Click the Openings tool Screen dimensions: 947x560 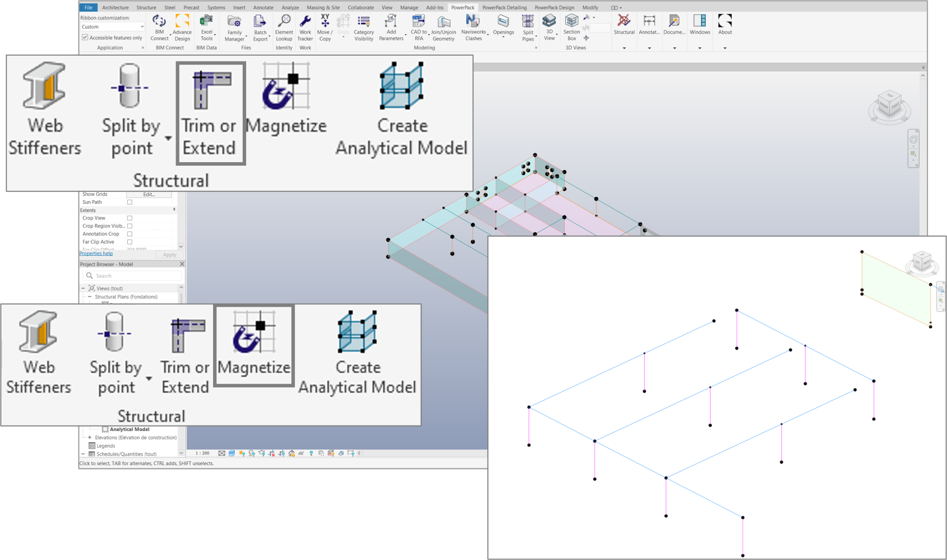coord(504,26)
